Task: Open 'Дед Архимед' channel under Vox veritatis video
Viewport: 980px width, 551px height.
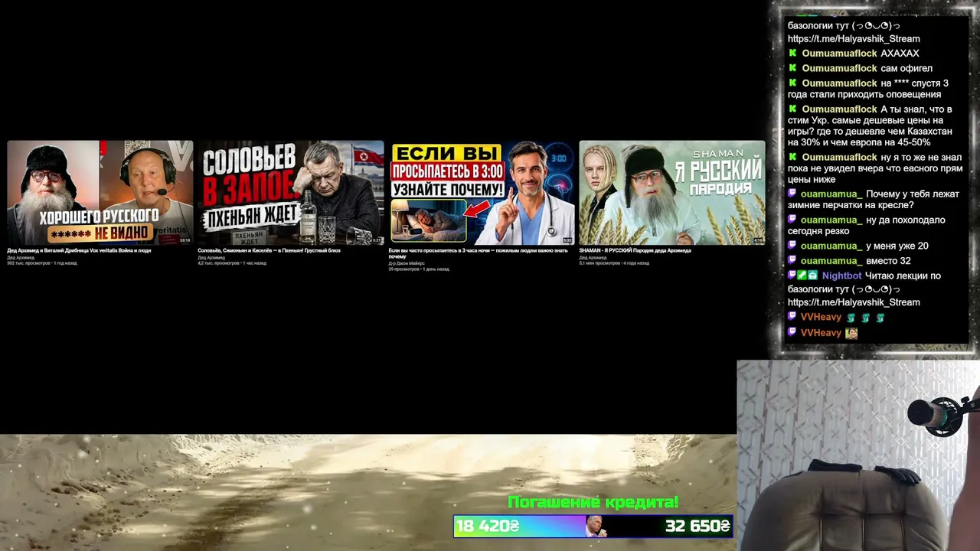Action: coord(21,257)
